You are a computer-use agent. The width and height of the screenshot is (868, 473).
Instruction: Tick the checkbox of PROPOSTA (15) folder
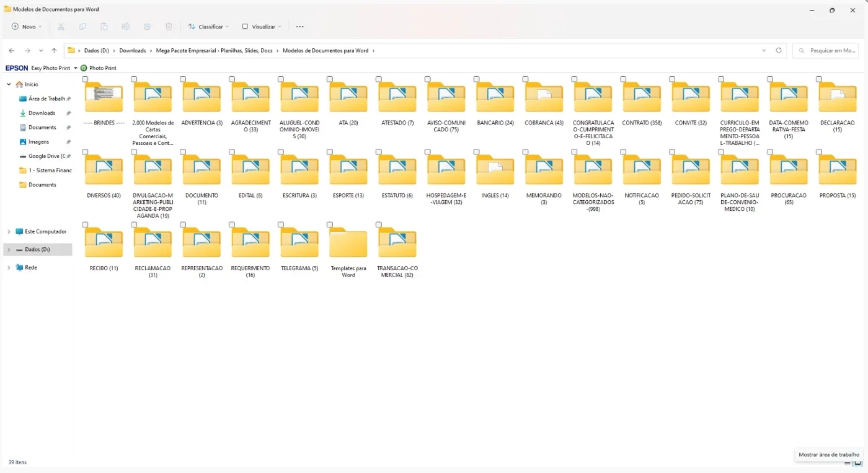[x=819, y=152]
